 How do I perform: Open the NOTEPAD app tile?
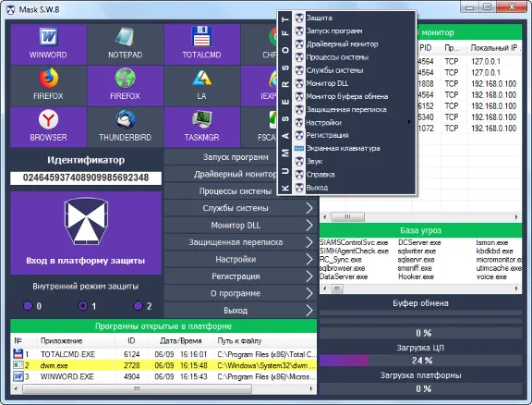pyautogui.click(x=126, y=44)
